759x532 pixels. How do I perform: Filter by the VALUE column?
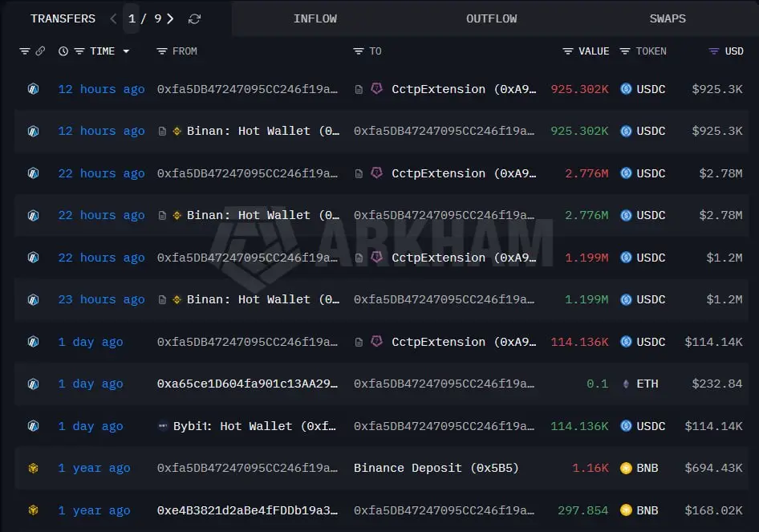coord(568,51)
